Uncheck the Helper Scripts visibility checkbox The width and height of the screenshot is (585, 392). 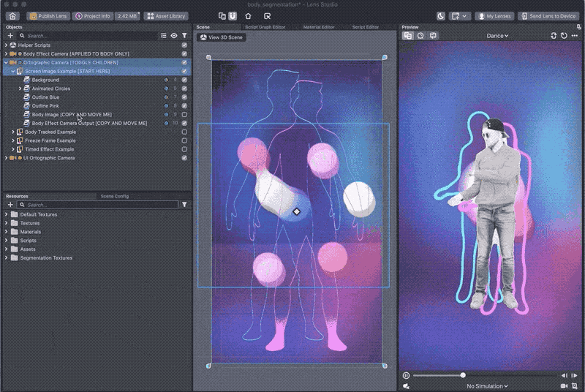click(184, 45)
